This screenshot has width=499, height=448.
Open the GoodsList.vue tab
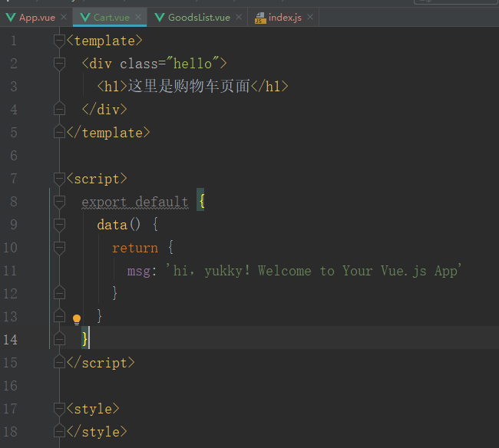click(199, 18)
